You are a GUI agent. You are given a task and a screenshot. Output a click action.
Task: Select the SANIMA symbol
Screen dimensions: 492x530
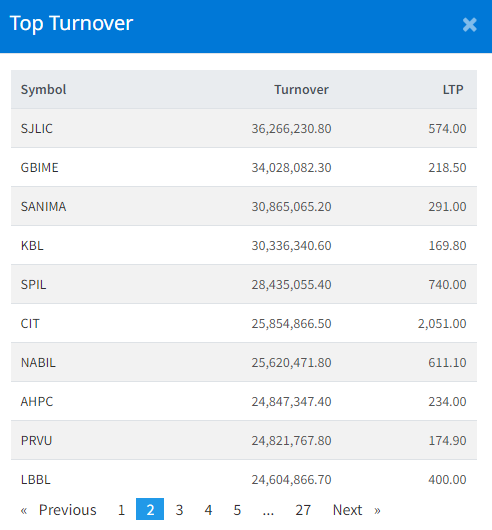43,207
